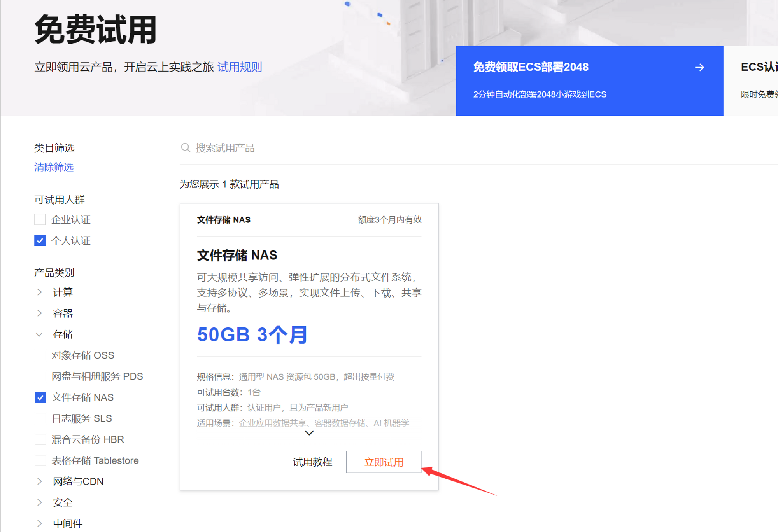Check the 对象存储 OSS filter
Viewport: 778px width, 532px height.
pyautogui.click(x=40, y=355)
